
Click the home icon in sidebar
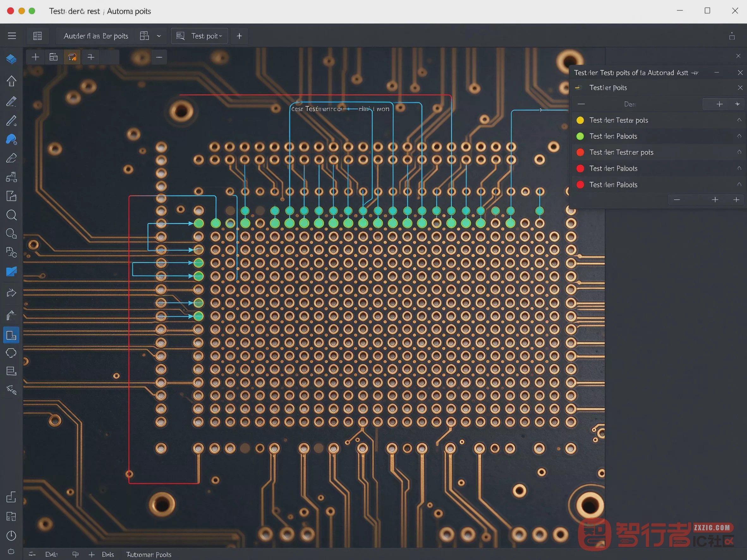point(11,81)
